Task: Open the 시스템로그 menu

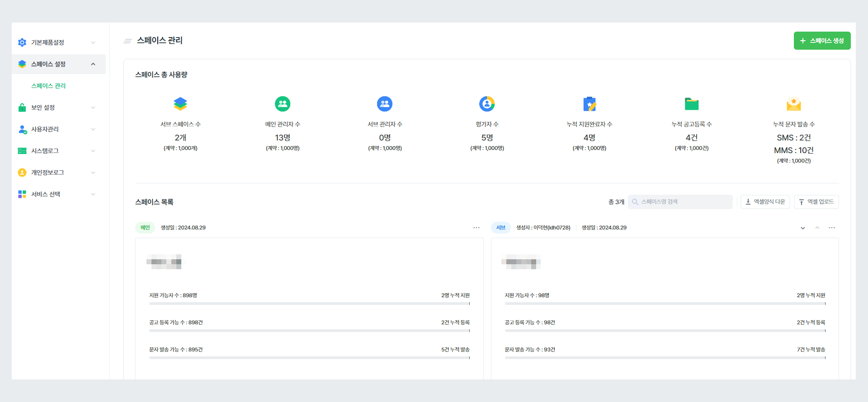Action: click(59, 151)
